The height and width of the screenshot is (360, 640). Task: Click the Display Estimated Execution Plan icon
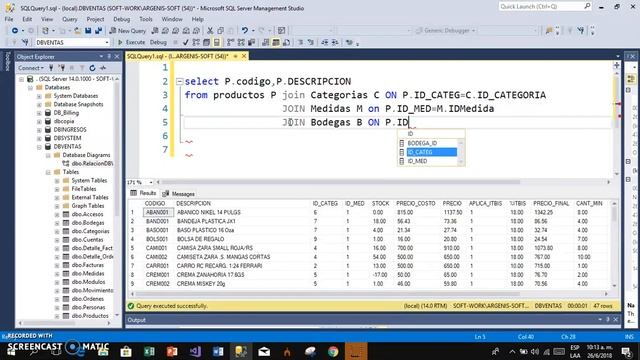point(196,42)
